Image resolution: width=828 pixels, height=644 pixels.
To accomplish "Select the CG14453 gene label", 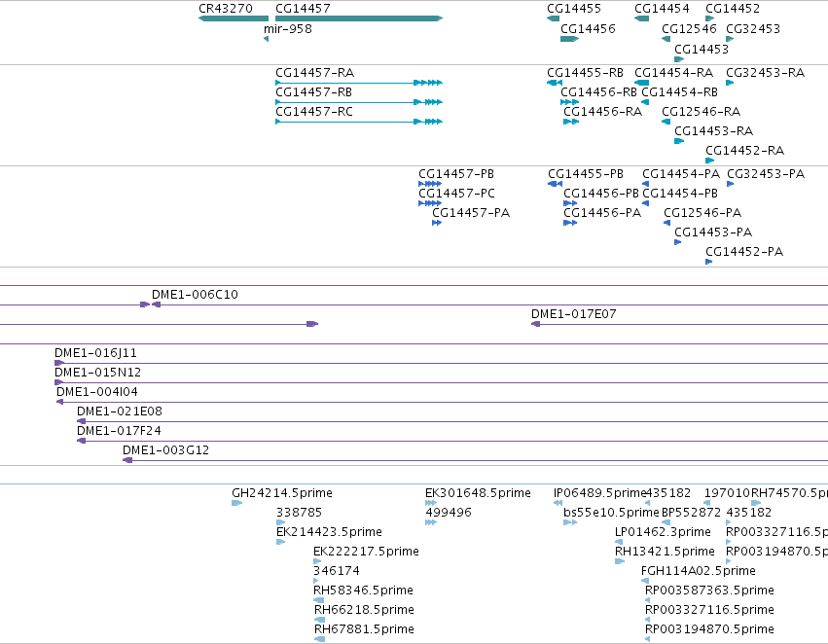I will [x=702, y=49].
